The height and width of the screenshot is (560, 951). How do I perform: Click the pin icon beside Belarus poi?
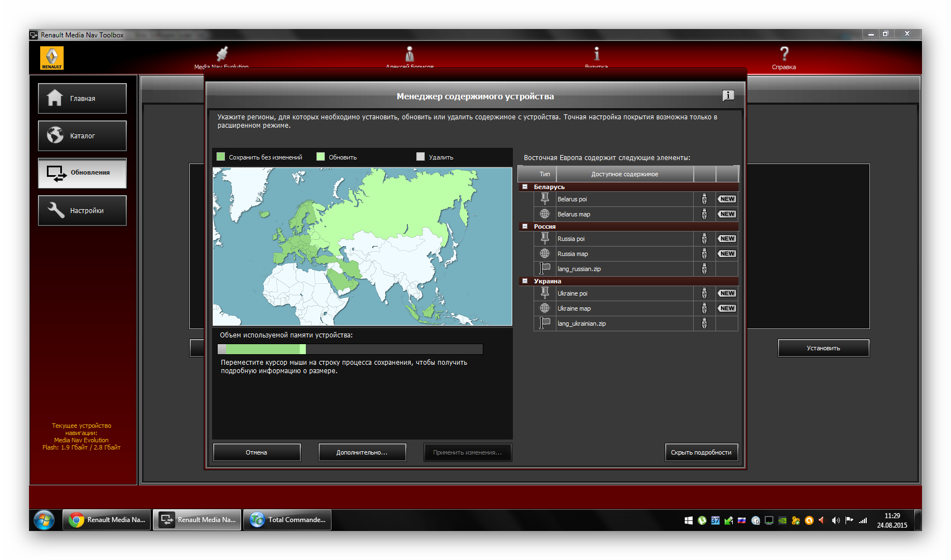point(545,199)
